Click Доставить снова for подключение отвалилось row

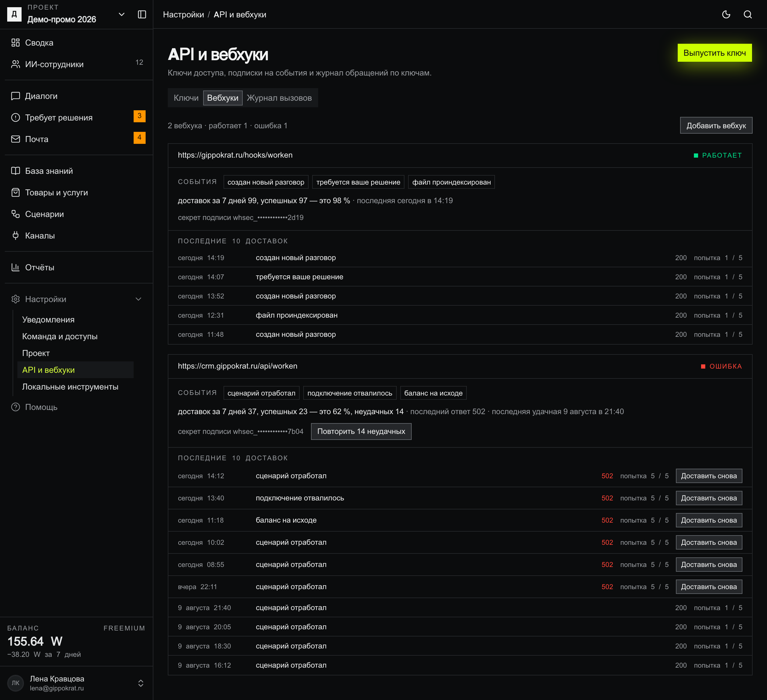click(709, 498)
